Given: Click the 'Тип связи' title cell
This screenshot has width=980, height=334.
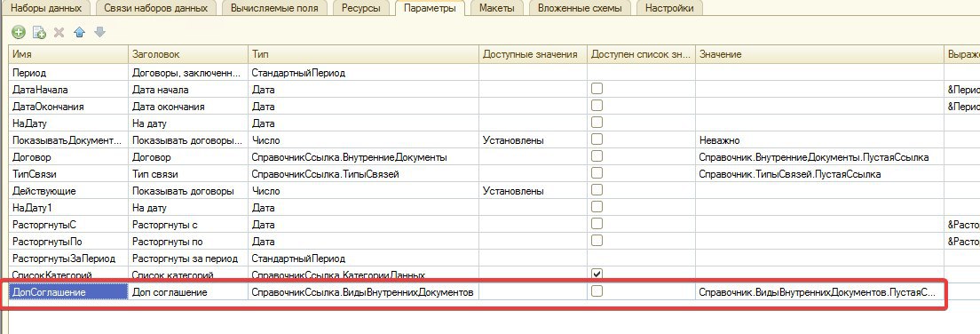Looking at the screenshot, I should [188, 174].
